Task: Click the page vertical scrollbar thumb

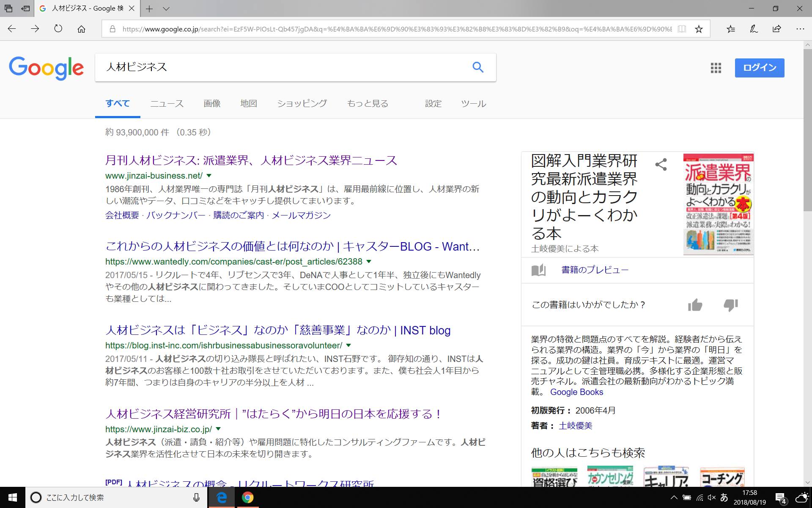Action: pos(807,130)
